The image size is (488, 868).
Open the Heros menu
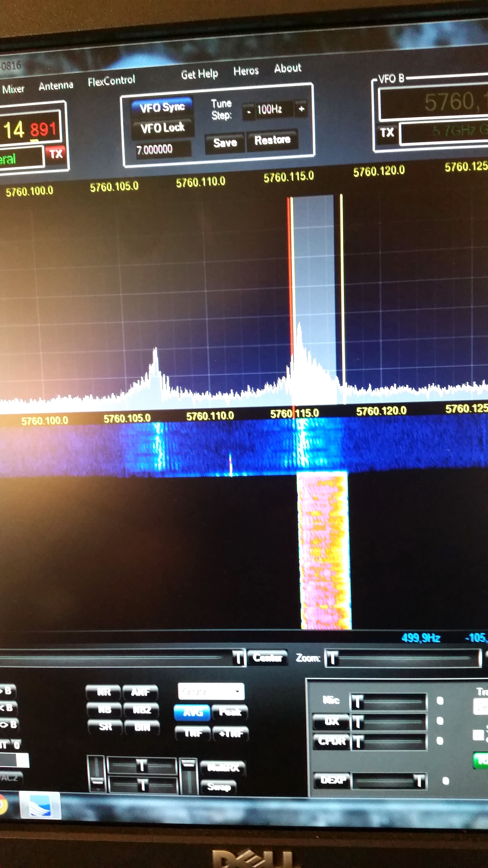pos(246,71)
